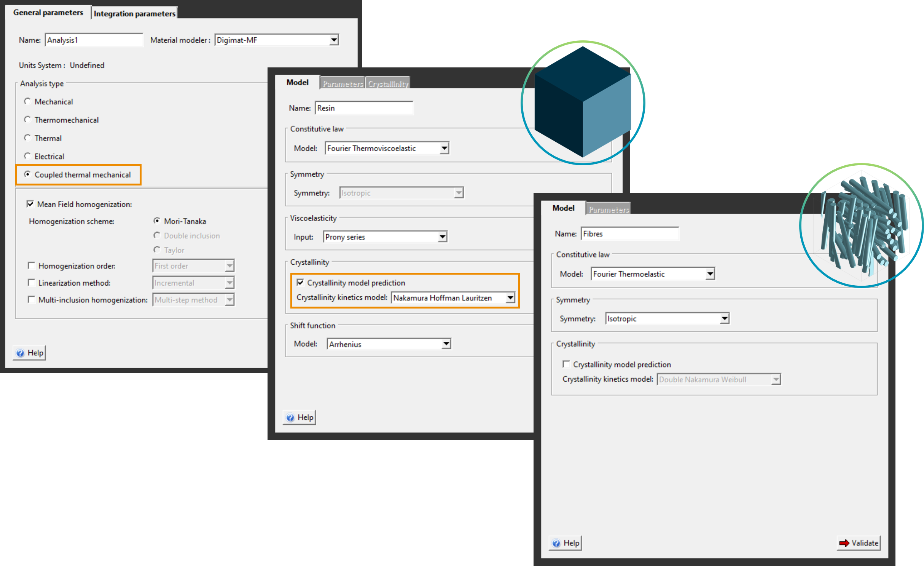Switch to the General parameters tab
The image size is (924, 566).
[x=48, y=13]
